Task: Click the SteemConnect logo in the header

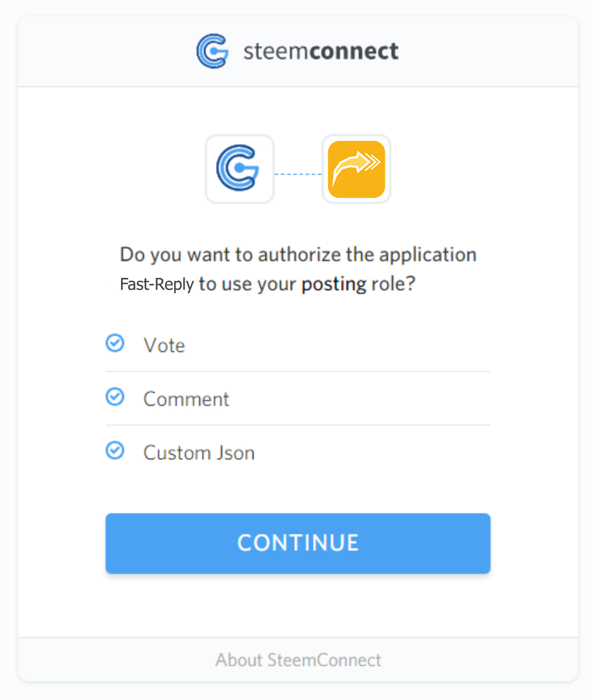Action: (212, 51)
